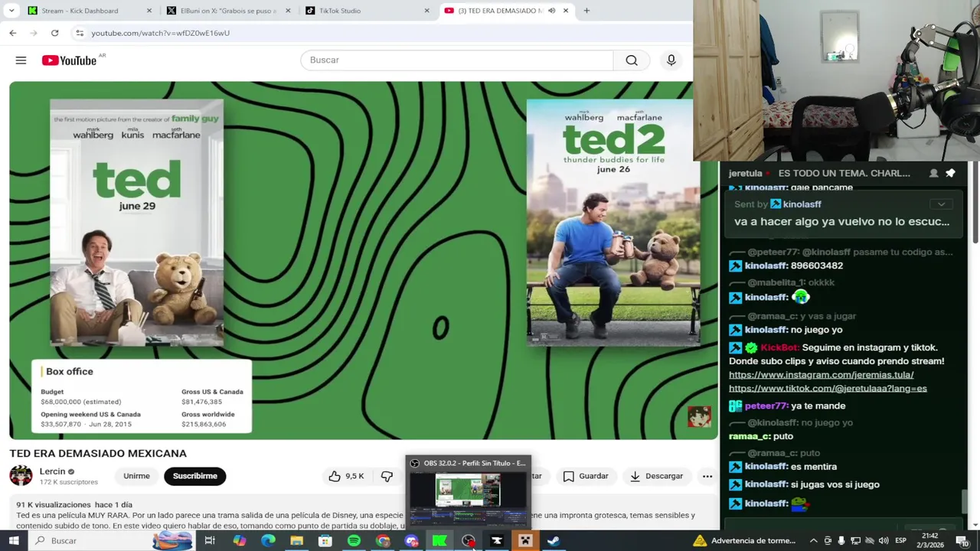Open the chat user list icon

tap(933, 173)
